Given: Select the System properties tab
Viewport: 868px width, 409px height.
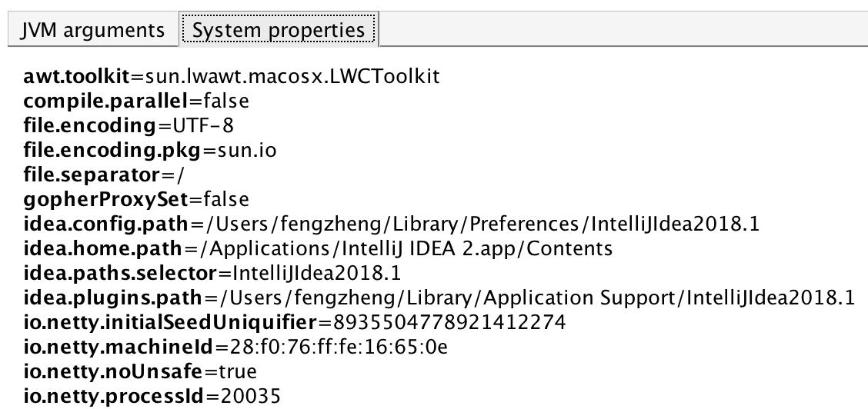Looking at the screenshot, I should (279, 31).
